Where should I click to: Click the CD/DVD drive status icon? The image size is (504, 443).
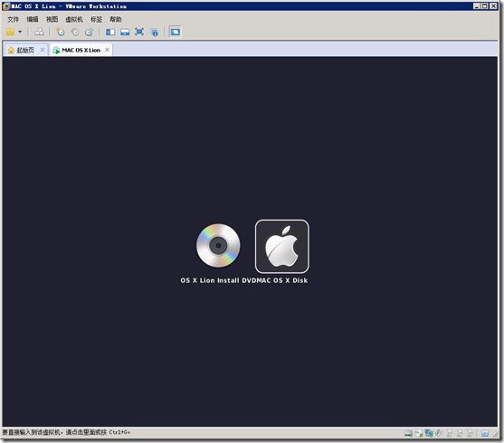coord(419,433)
